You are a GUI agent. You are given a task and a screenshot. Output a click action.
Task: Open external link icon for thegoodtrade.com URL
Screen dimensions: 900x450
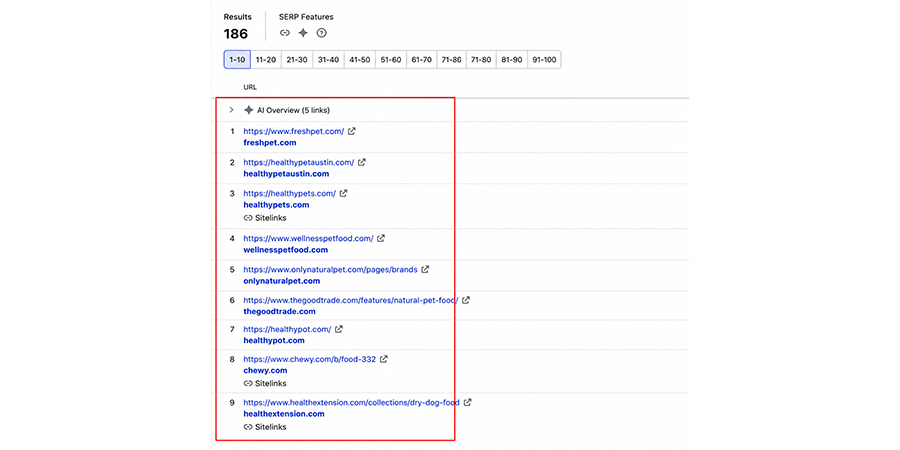pyautogui.click(x=466, y=300)
